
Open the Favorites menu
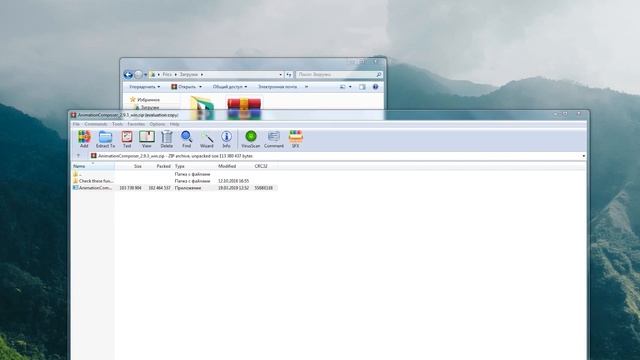(136, 124)
